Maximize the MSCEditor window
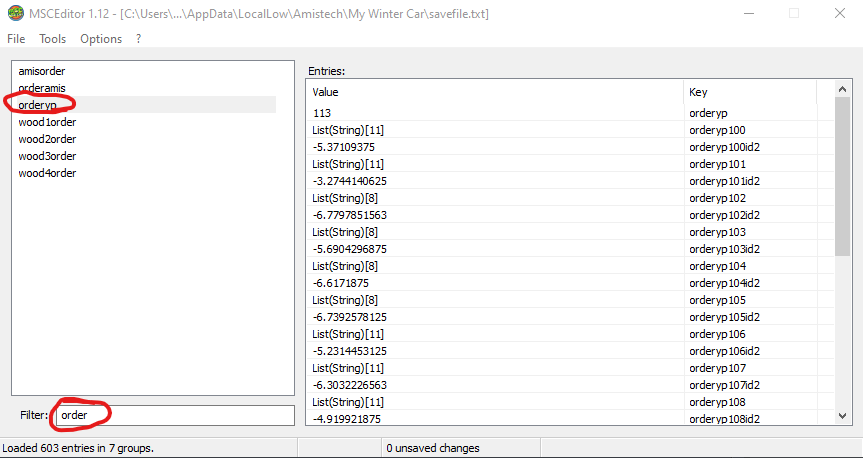This screenshot has height=458, width=863. click(794, 14)
